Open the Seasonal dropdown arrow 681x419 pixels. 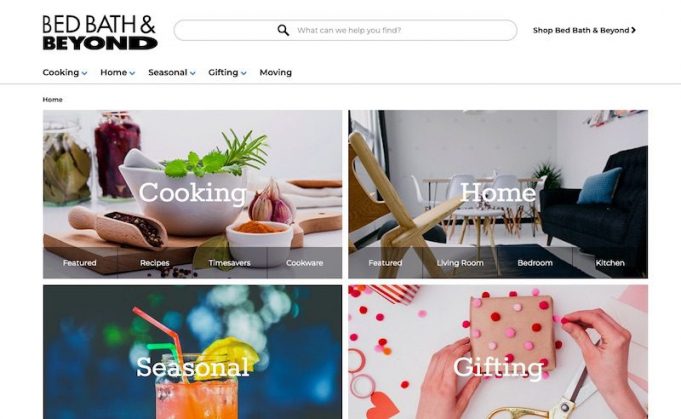tap(192, 73)
